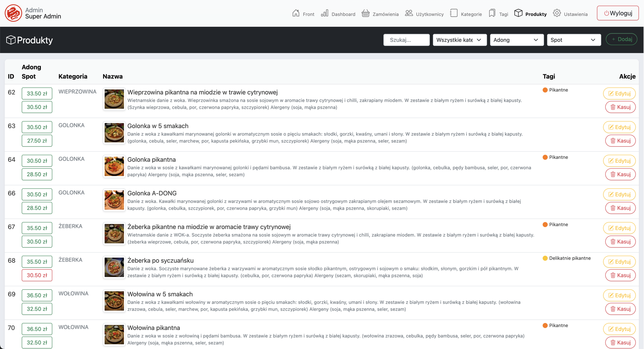Open the Front page house icon
The image size is (644, 349).
point(296,13)
